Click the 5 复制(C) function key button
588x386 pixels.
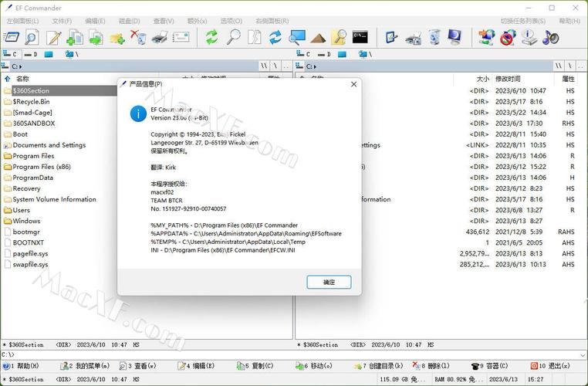pyautogui.click(x=255, y=366)
